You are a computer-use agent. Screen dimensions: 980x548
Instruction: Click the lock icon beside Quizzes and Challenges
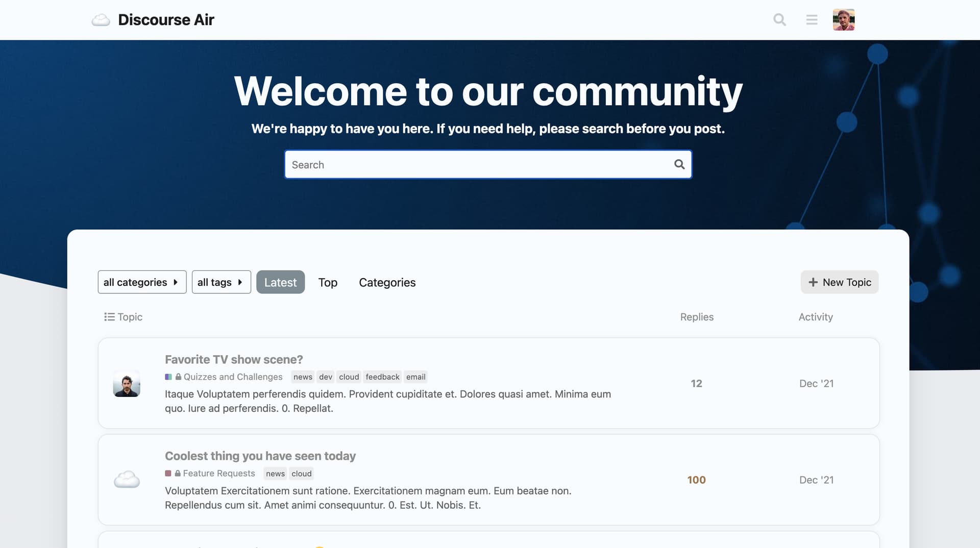[178, 377]
